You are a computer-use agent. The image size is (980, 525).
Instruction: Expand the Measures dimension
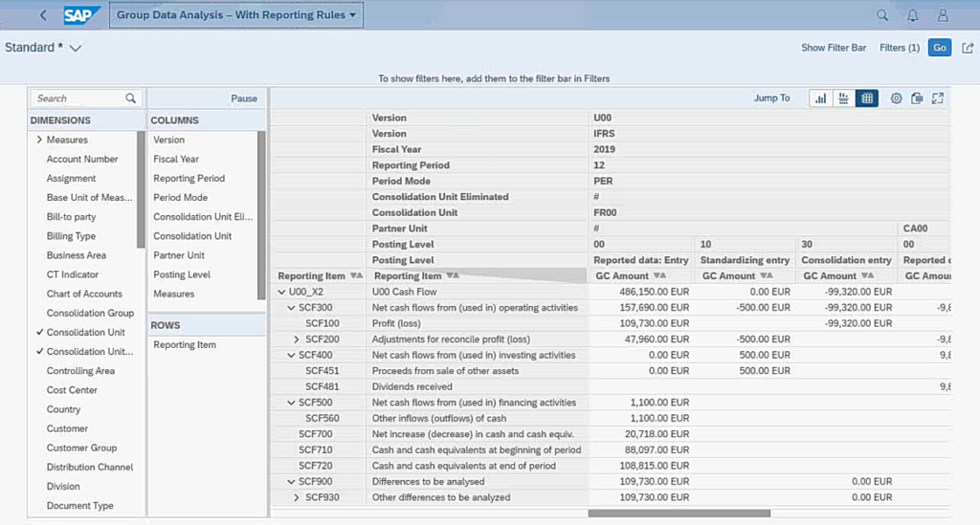tap(39, 140)
